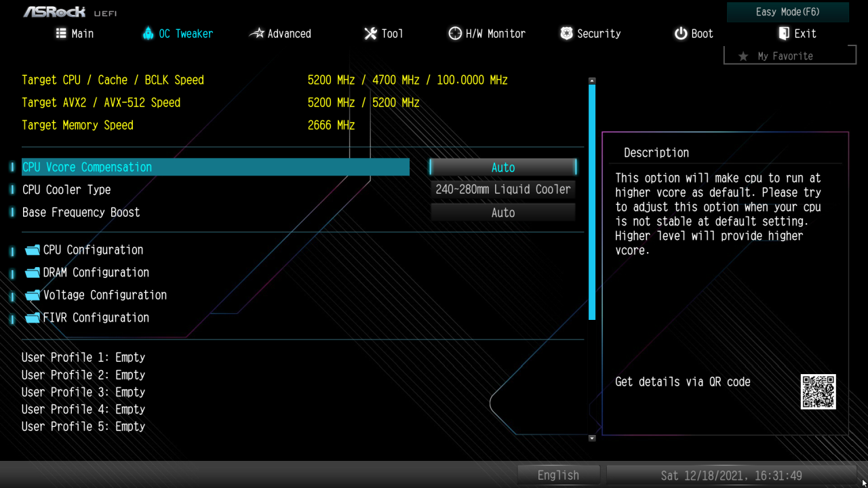
Task: Enter the Voltage Configuration submenu
Action: tap(104, 296)
